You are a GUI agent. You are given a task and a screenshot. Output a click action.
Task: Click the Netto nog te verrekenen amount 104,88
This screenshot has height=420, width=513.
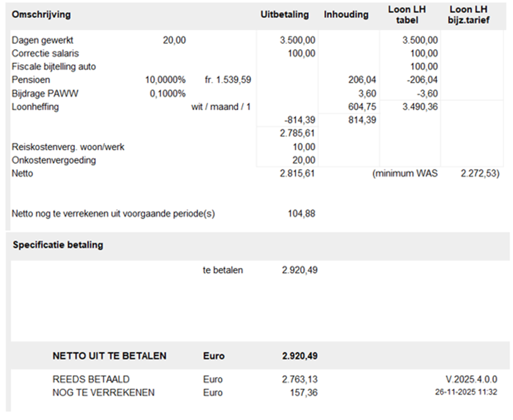[x=301, y=214]
